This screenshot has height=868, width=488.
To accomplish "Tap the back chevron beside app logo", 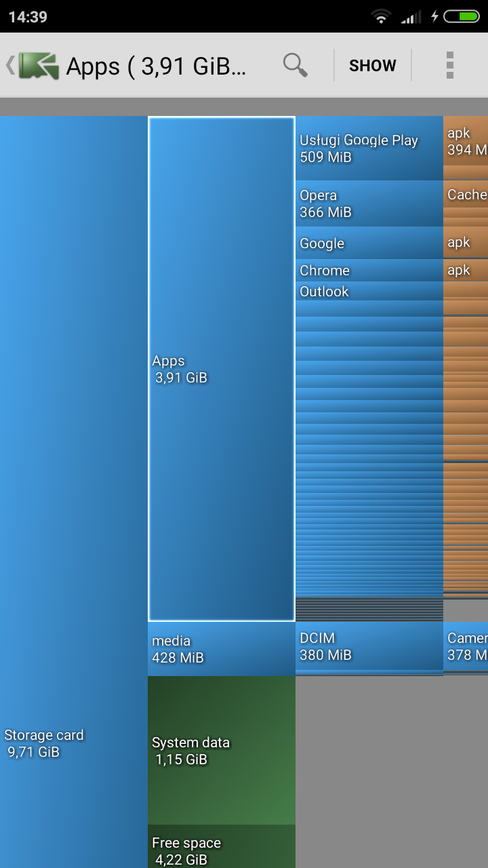I will point(9,65).
